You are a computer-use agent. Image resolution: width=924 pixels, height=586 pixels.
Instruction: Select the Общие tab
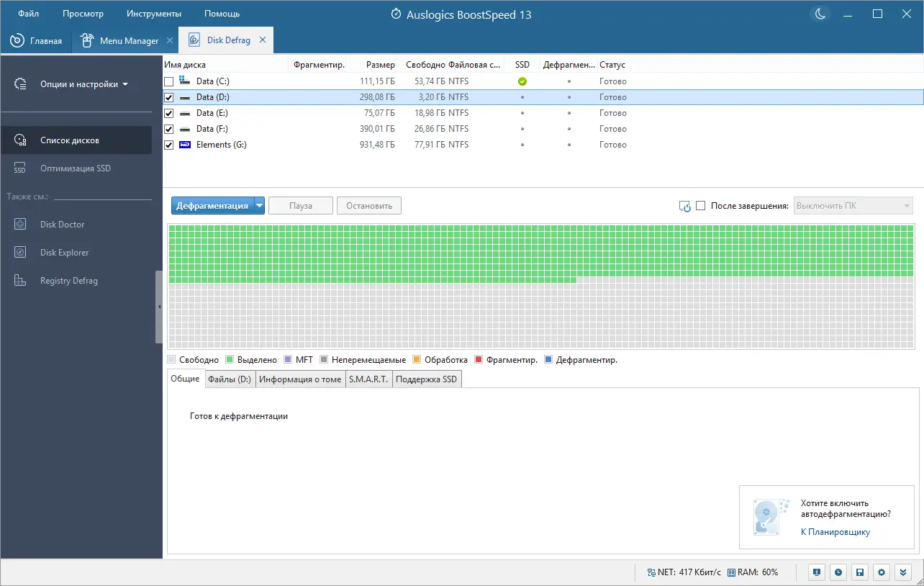pyautogui.click(x=185, y=379)
